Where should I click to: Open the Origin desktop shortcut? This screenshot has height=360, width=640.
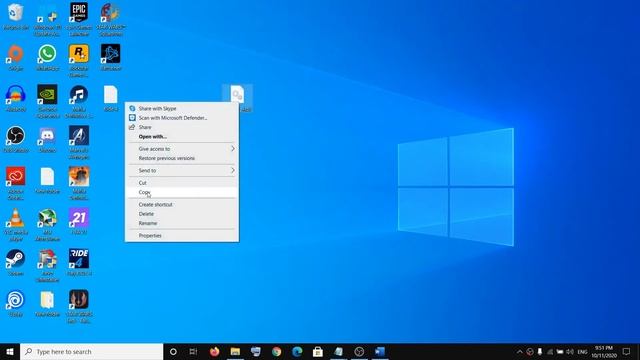[16, 58]
